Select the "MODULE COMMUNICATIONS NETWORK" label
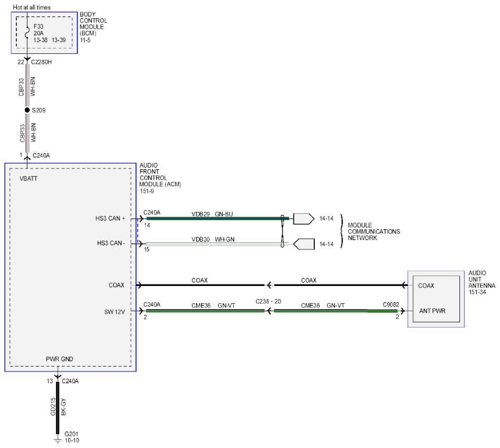 coord(374,232)
